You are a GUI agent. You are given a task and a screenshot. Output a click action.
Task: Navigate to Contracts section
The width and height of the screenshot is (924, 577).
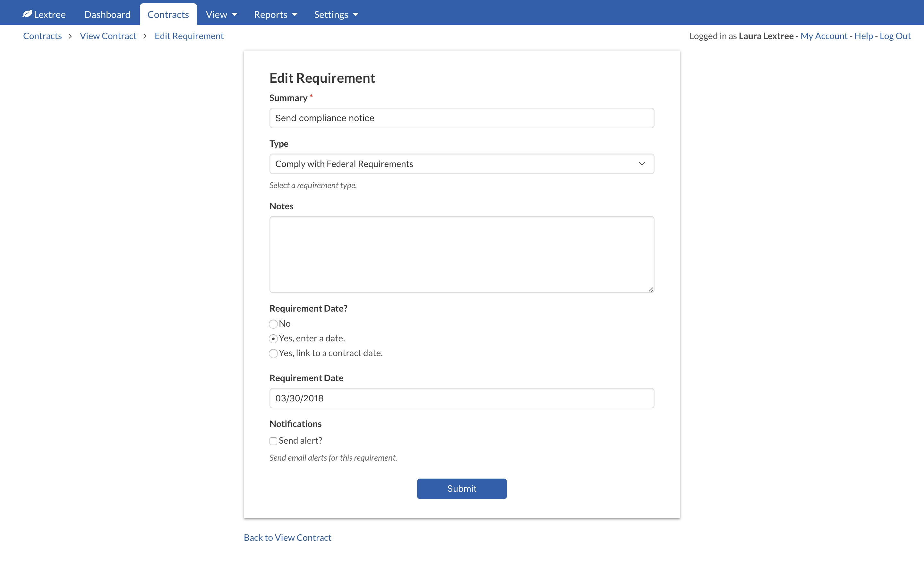coord(168,14)
